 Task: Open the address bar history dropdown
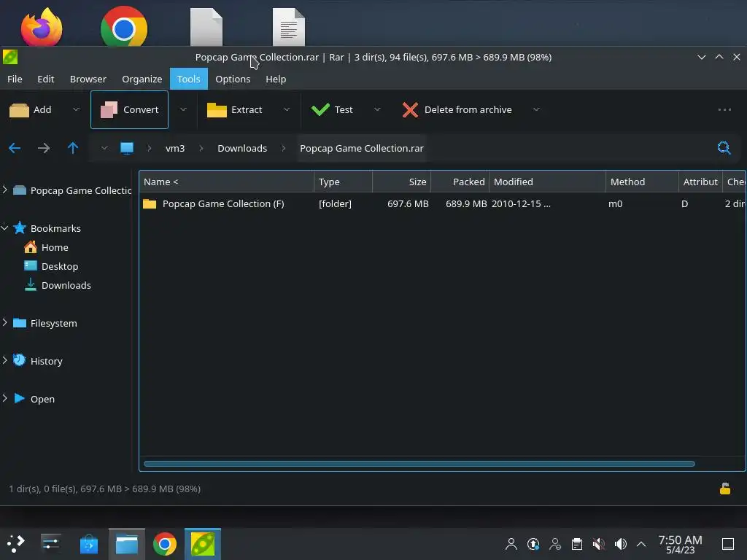tap(104, 148)
